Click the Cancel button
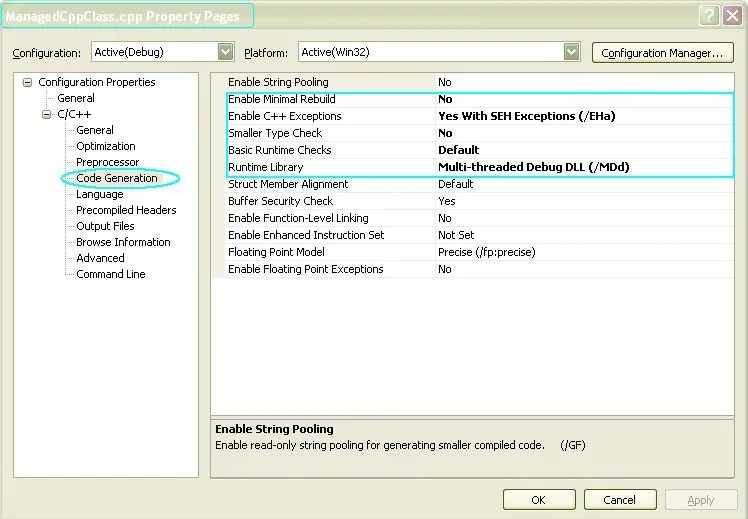The height and width of the screenshot is (519, 748). 620,499
